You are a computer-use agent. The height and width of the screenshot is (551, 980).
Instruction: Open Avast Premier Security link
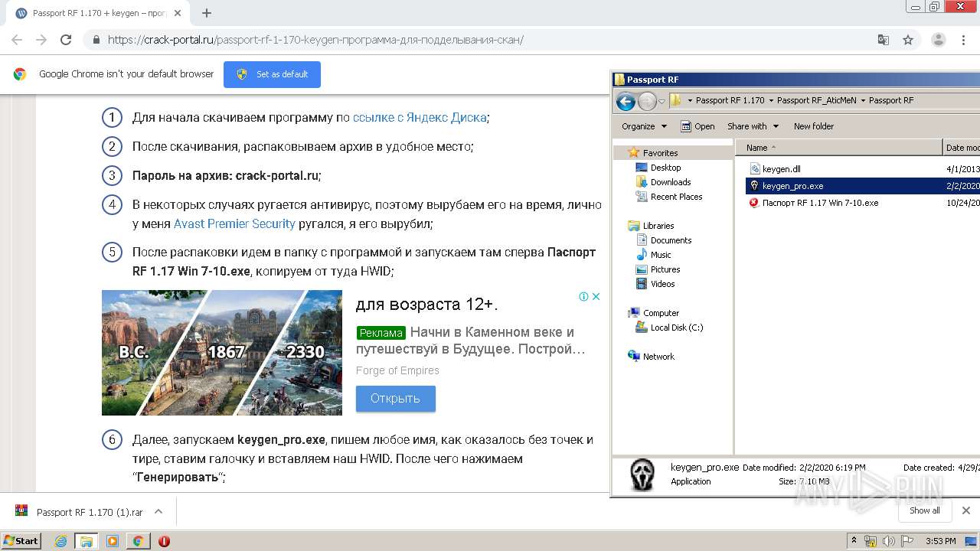pos(234,223)
